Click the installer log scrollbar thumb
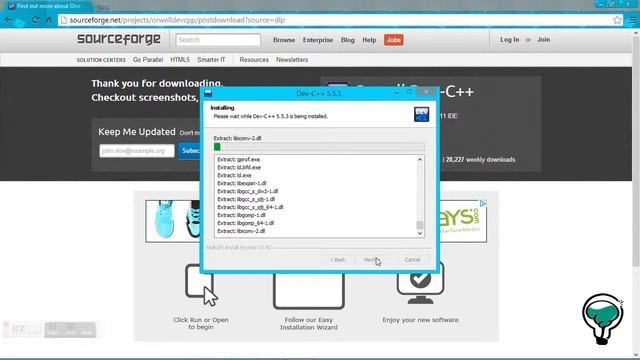640x360 pixels. click(x=420, y=225)
